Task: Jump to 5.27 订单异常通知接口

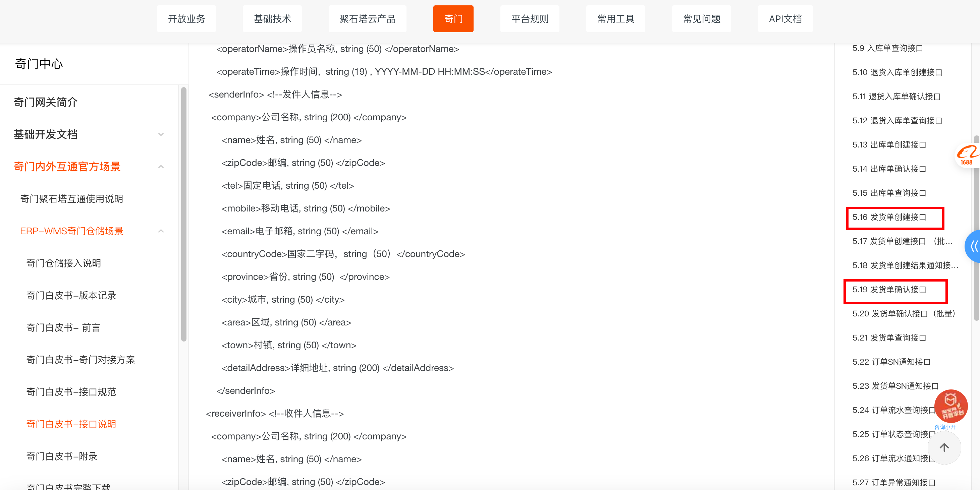Action: click(x=894, y=483)
